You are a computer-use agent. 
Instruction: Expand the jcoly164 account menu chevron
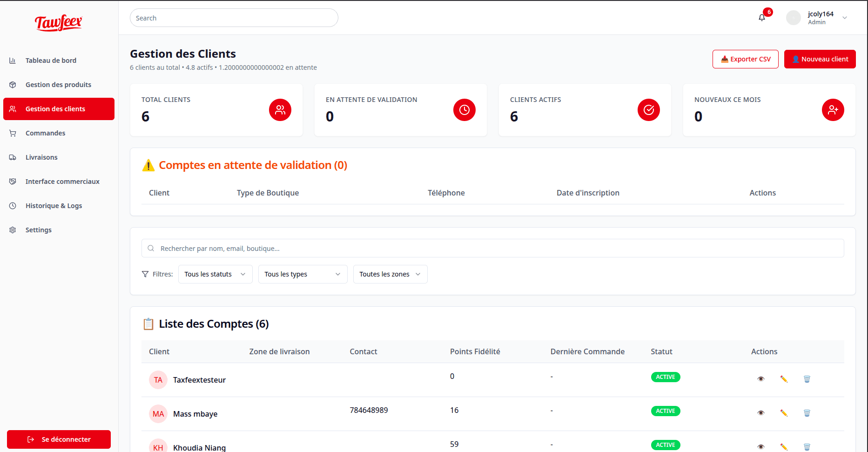coord(845,18)
